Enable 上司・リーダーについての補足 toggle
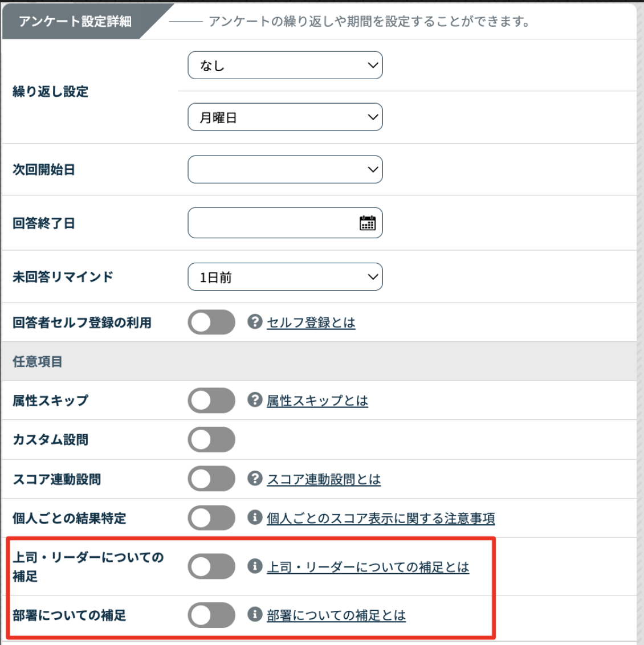This screenshot has height=645, width=644. [x=211, y=566]
